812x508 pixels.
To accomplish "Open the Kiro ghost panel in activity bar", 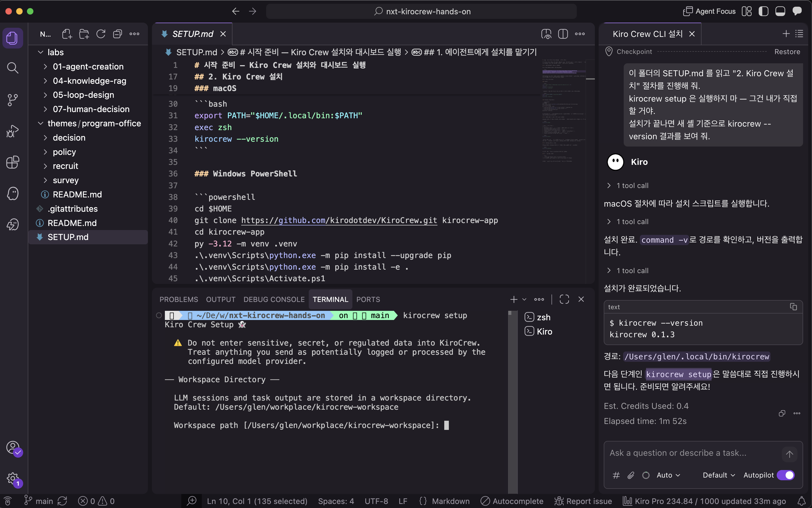I will coord(12,193).
